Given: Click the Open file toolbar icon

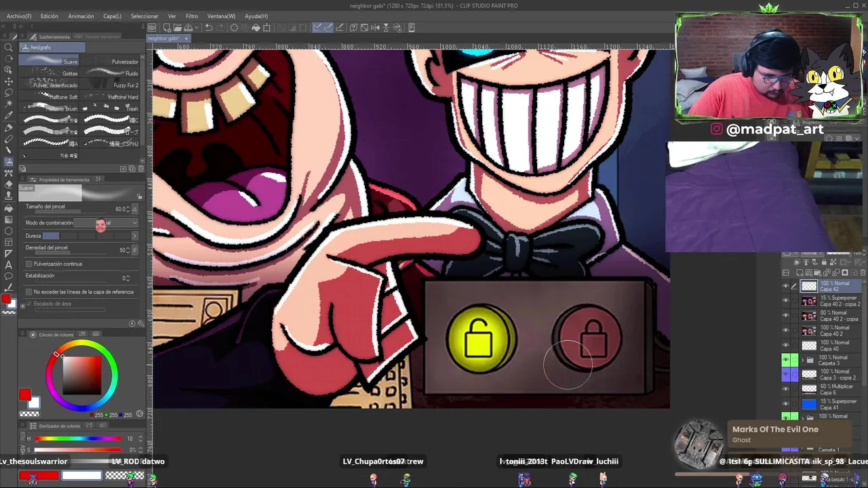Looking at the screenshot, I should 177,28.
